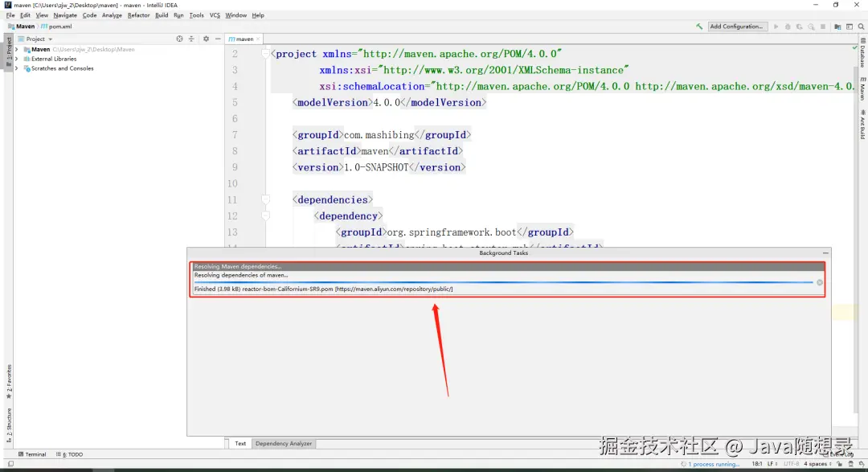Open the Help menu
Screen dimensions: 868x472
click(x=258, y=15)
